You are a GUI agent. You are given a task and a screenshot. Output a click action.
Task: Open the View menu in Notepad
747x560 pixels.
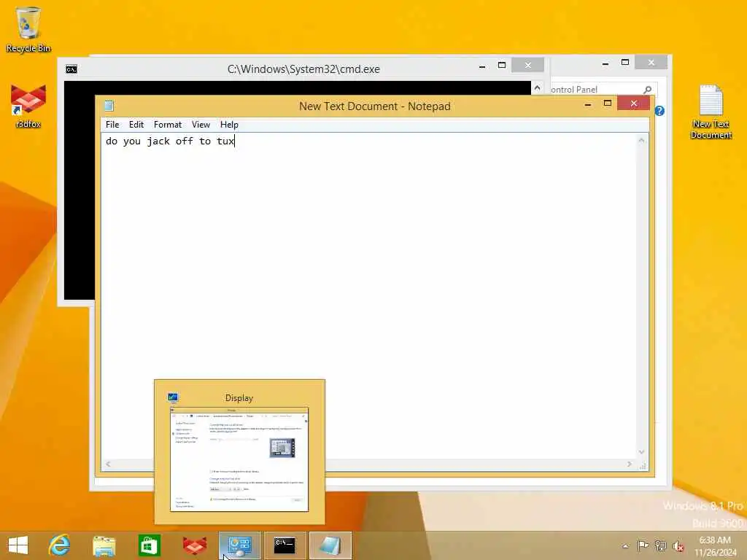(201, 124)
